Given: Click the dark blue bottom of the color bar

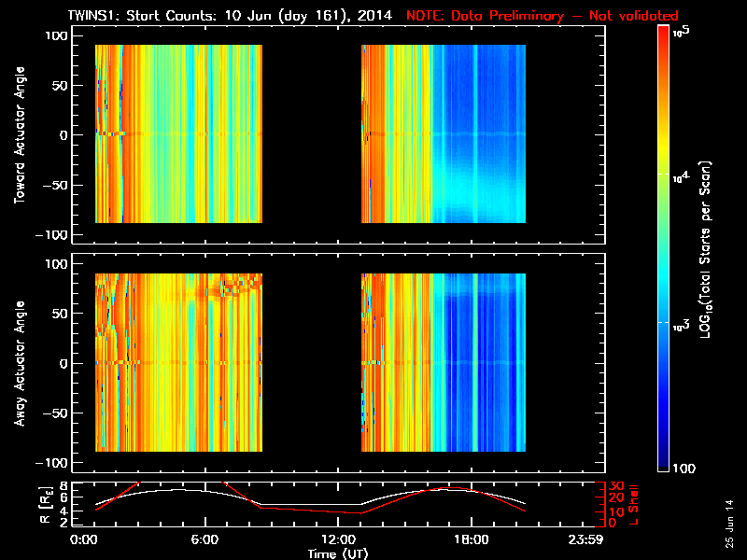Looking at the screenshot, I should (x=665, y=462).
